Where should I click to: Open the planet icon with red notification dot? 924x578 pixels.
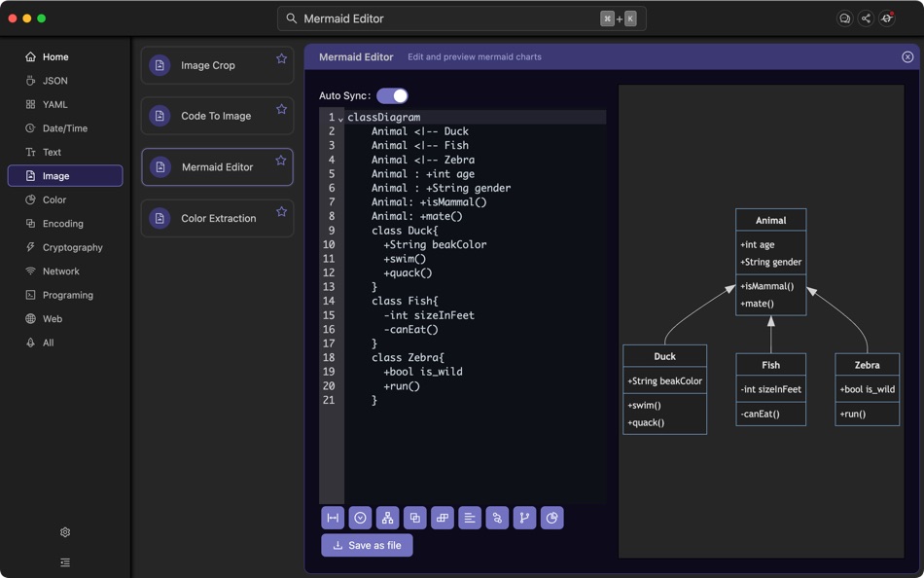[887, 18]
